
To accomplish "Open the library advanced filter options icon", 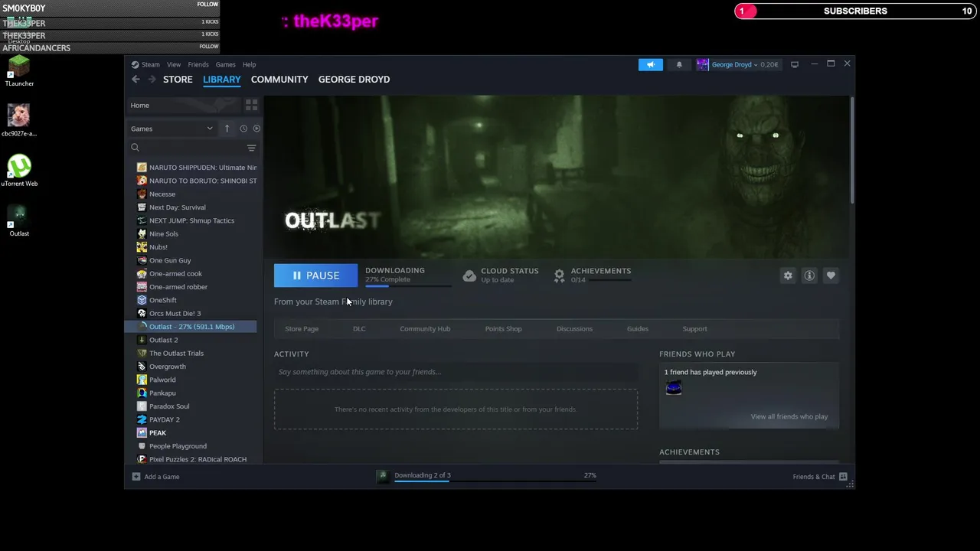I will click(x=251, y=148).
